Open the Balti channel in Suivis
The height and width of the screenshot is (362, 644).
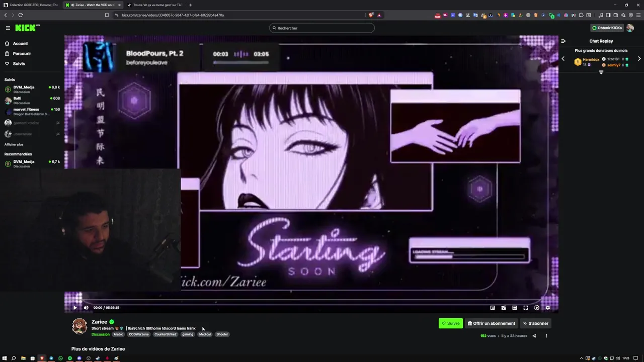[x=32, y=100]
